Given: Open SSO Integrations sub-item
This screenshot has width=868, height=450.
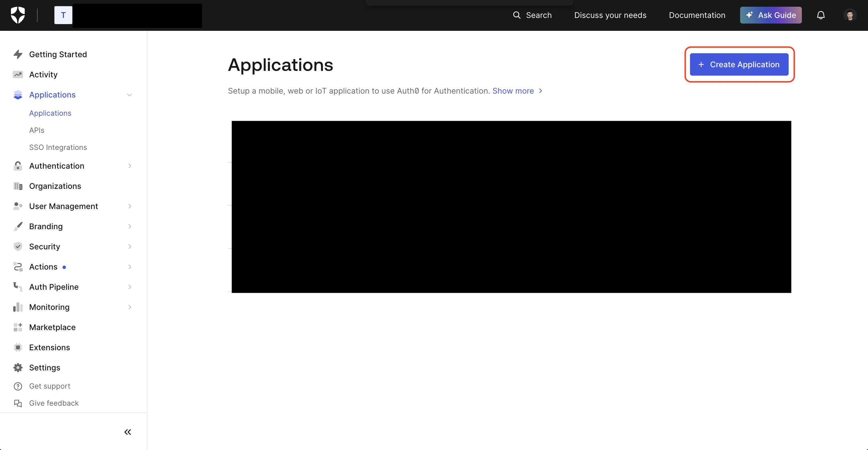Looking at the screenshot, I should click(58, 147).
